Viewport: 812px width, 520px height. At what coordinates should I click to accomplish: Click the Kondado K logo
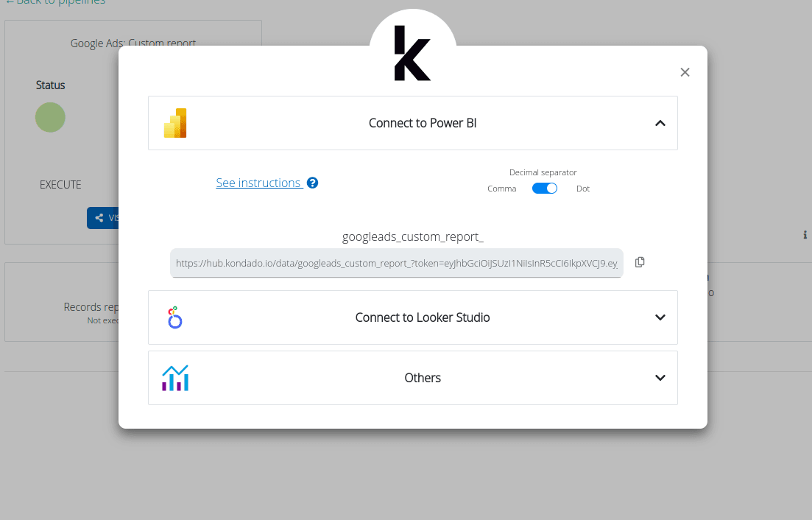(x=412, y=54)
